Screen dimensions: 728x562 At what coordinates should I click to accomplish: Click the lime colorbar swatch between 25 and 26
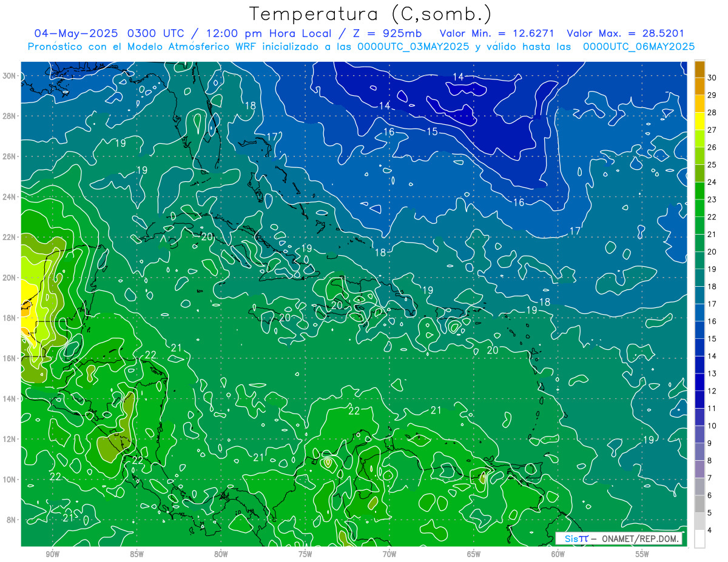[x=700, y=156]
